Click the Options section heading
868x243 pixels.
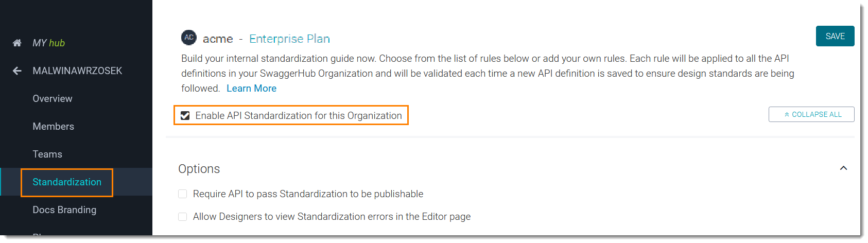pos(199,169)
